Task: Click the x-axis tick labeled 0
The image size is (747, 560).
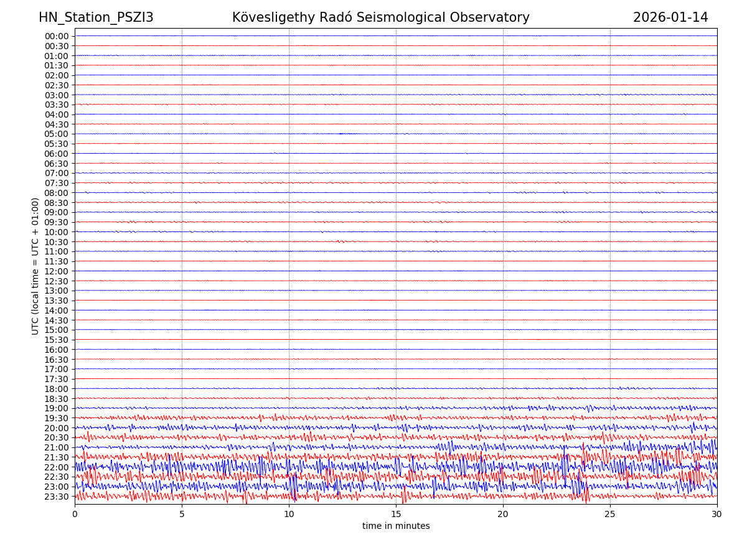Action: (x=75, y=514)
